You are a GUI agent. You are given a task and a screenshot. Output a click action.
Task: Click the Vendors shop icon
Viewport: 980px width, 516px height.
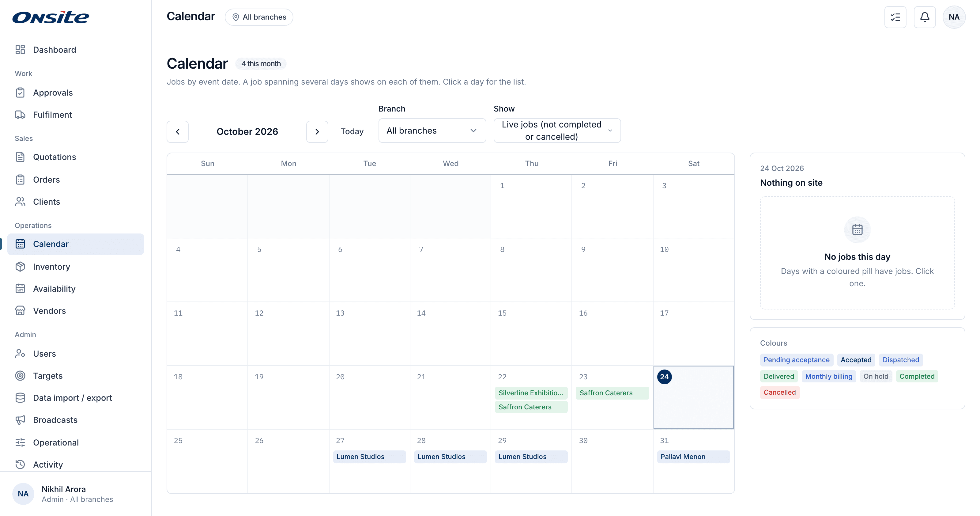(x=20, y=311)
